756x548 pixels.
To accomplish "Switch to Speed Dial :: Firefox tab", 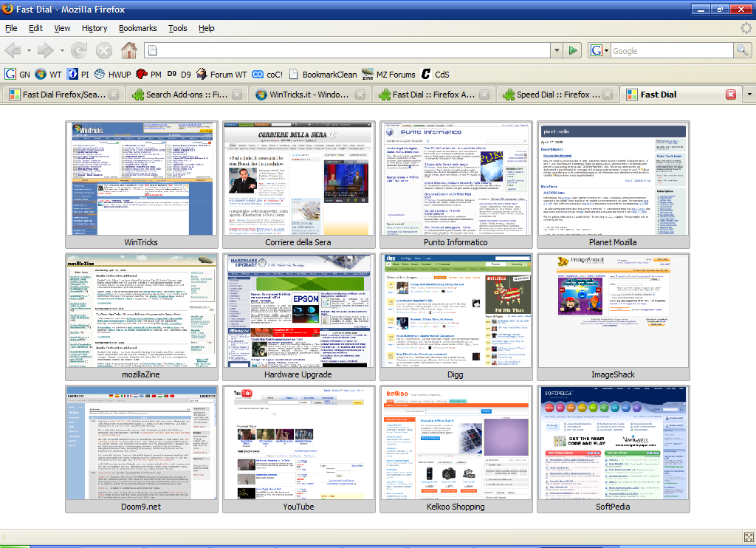I will [557, 95].
